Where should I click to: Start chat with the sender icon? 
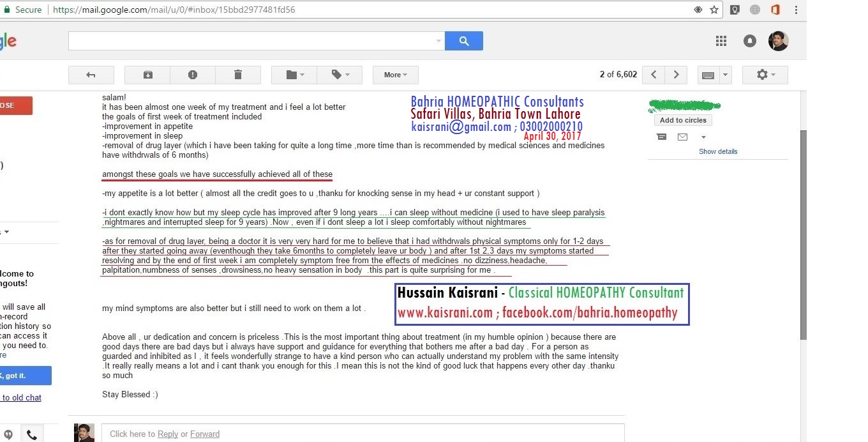tap(661, 137)
